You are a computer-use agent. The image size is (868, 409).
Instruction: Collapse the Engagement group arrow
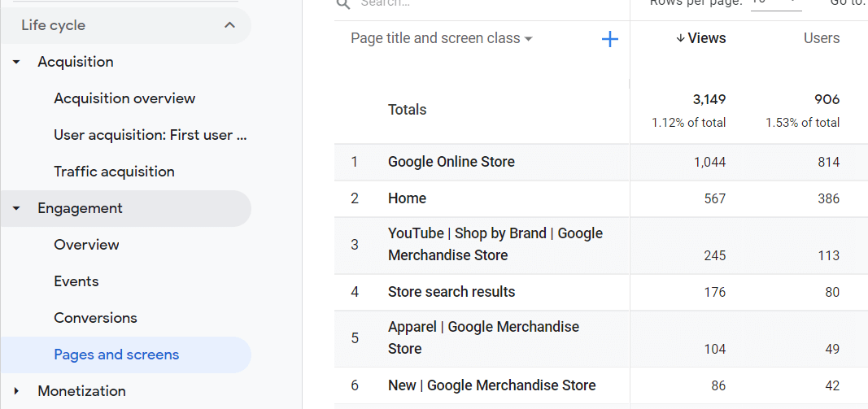16,209
